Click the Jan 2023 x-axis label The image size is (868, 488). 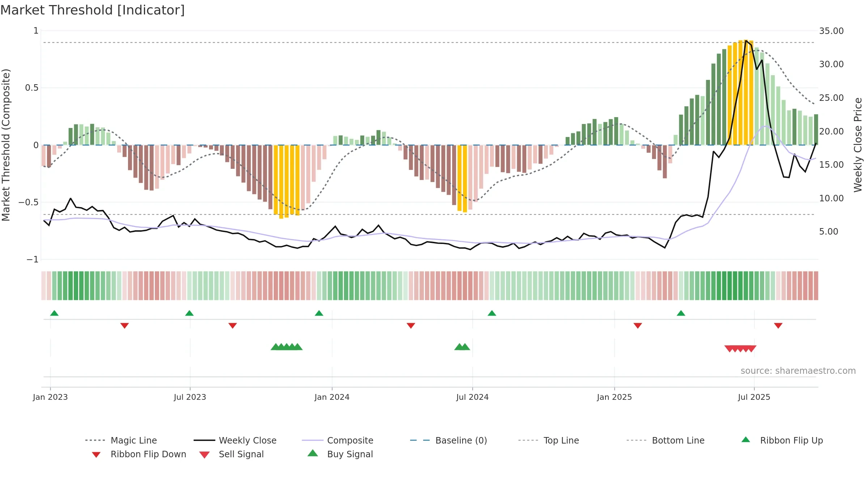(x=50, y=397)
